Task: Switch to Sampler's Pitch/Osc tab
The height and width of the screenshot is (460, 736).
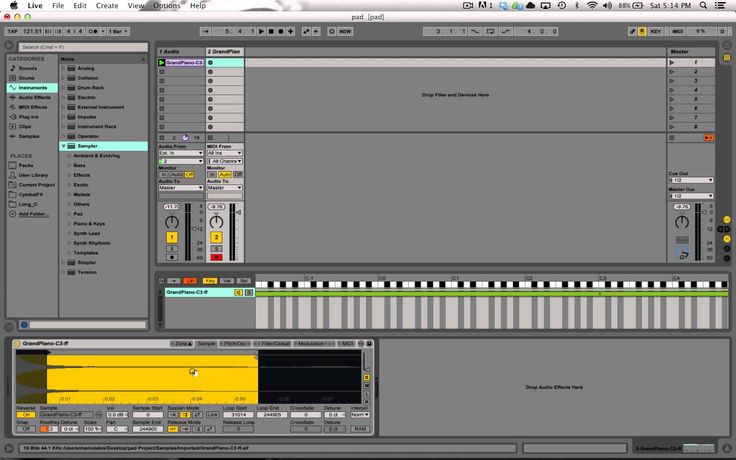Action: coord(235,344)
